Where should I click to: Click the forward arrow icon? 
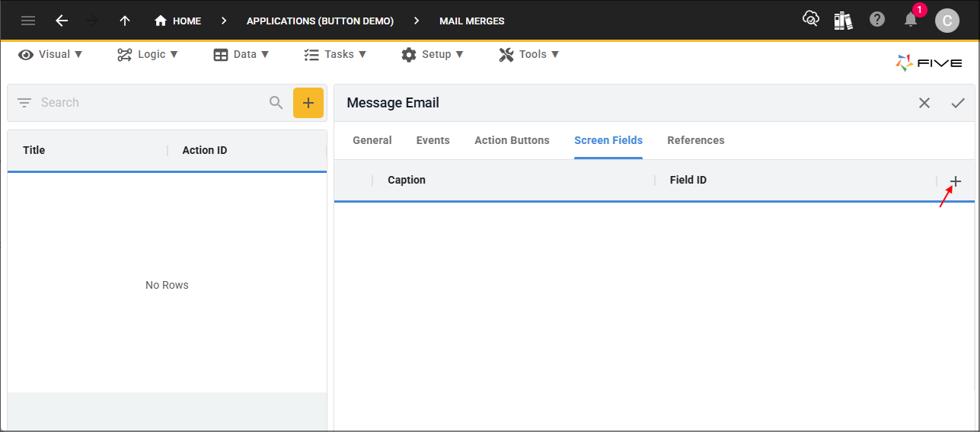(x=93, y=21)
